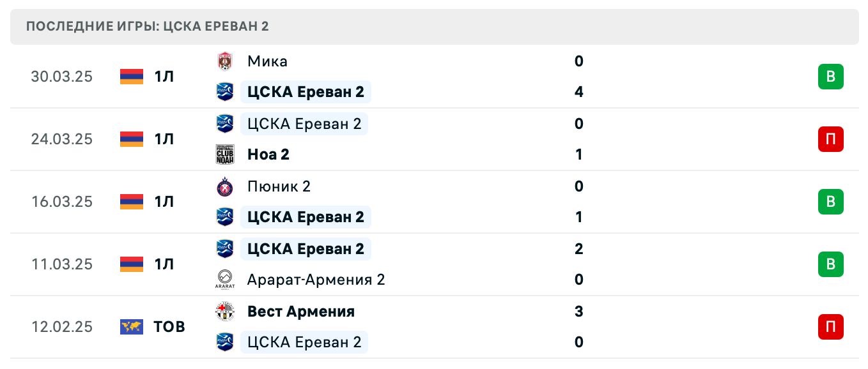Click the Ноа 2 club badge
The height and width of the screenshot is (369, 868).
click(225, 154)
